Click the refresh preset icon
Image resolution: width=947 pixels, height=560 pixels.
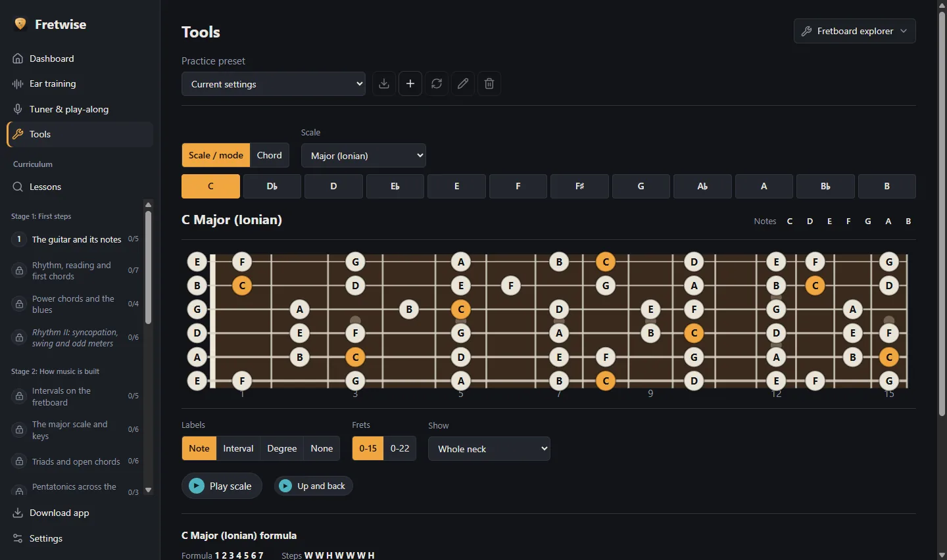(x=437, y=83)
